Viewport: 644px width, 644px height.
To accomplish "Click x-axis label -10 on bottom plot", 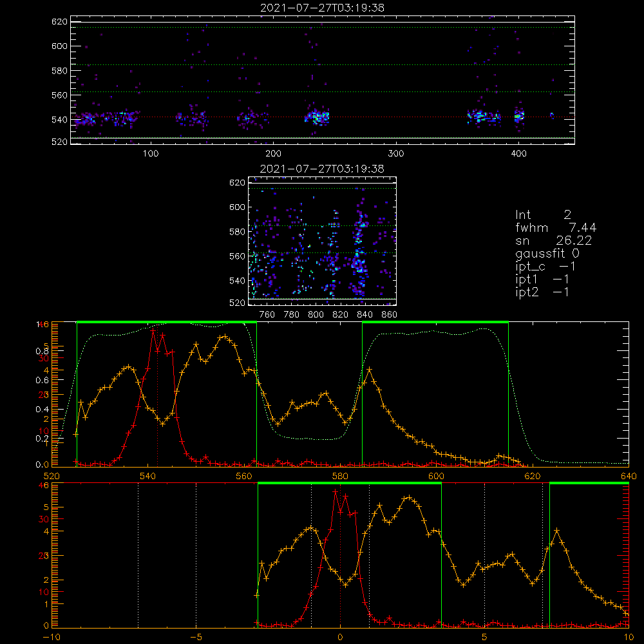I will pos(52,638).
